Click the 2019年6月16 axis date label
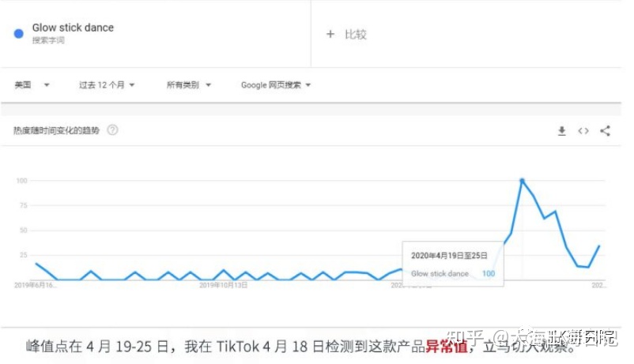Viewport: 634px width, 364px height. (x=36, y=285)
